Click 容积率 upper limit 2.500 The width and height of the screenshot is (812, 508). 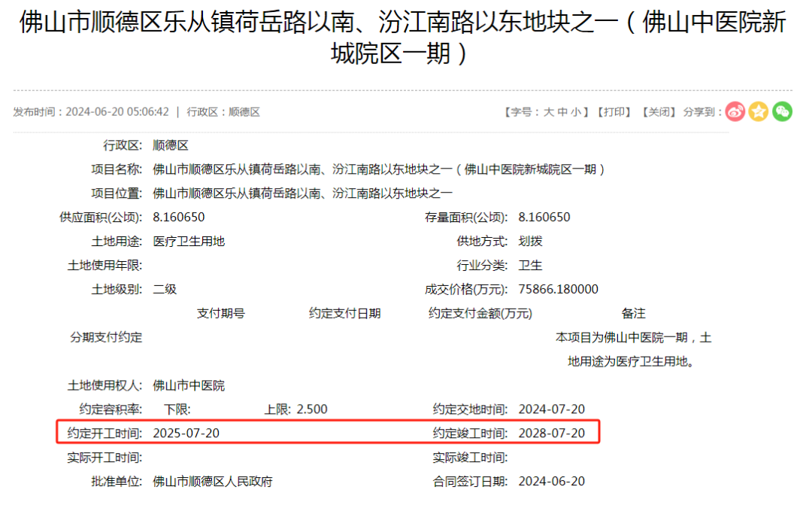tap(312, 409)
